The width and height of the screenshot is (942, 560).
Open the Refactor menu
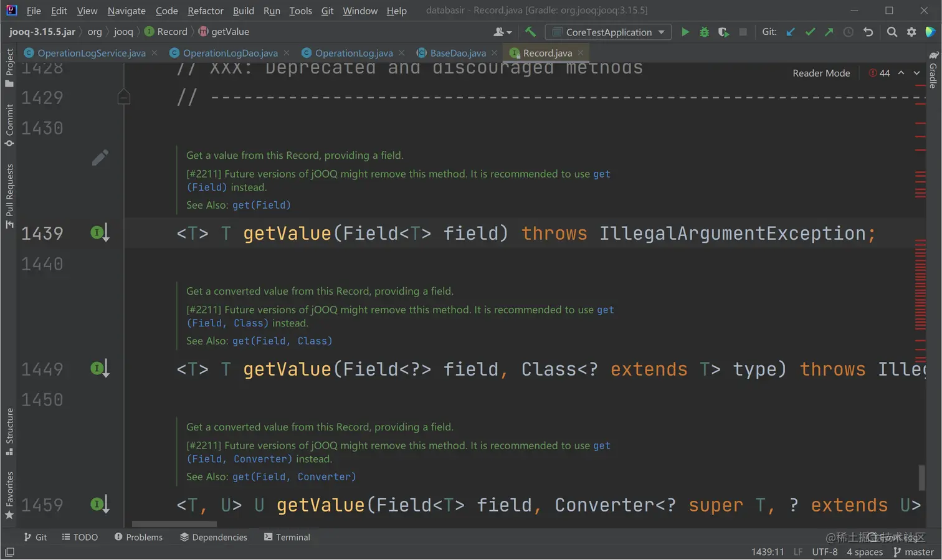pyautogui.click(x=205, y=11)
